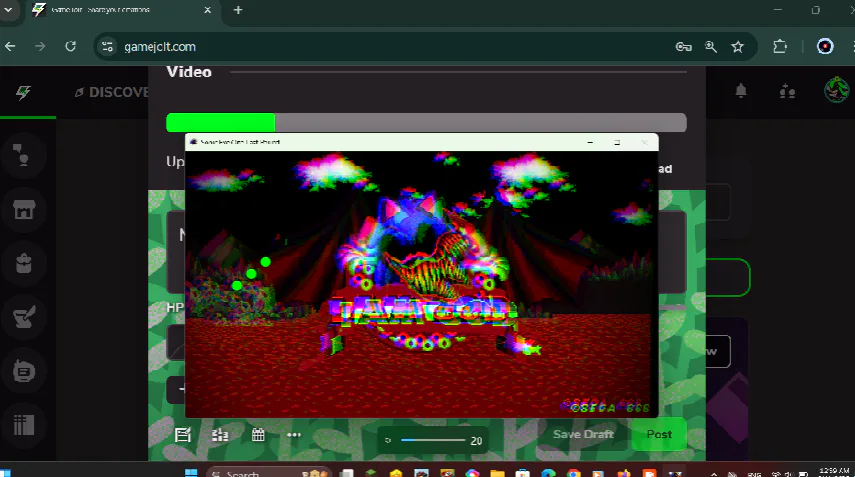855x477 pixels.
Task: View site information icon beside URL
Action: 107,47
